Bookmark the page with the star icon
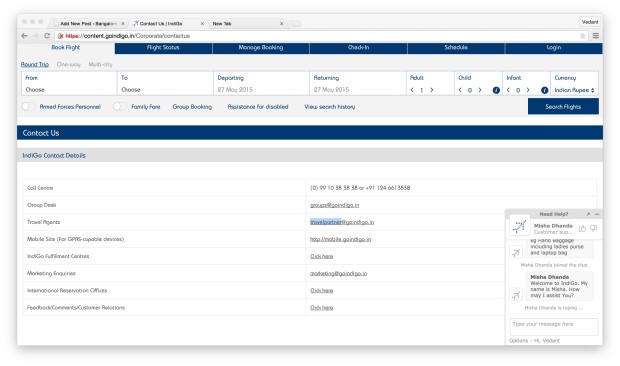Image resolution: width=620 pixels, height=366 pixels. coord(582,36)
